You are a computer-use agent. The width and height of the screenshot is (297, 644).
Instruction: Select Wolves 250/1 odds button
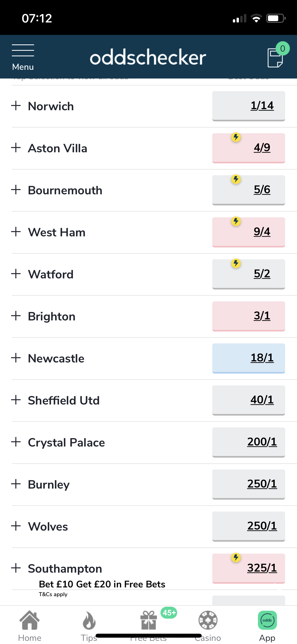249,526
